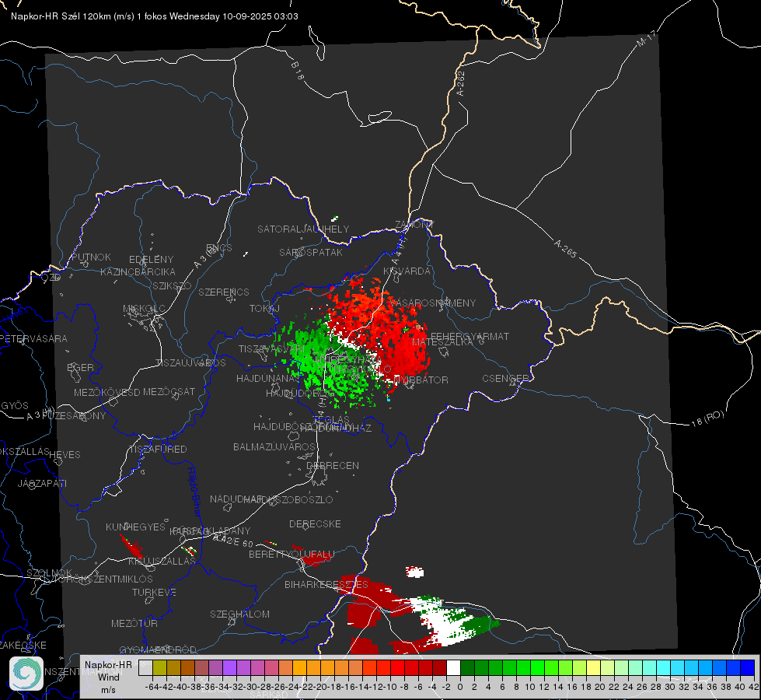Click the BERETTYÓÚJFALU label
The image size is (761, 700).
pyautogui.click(x=291, y=555)
